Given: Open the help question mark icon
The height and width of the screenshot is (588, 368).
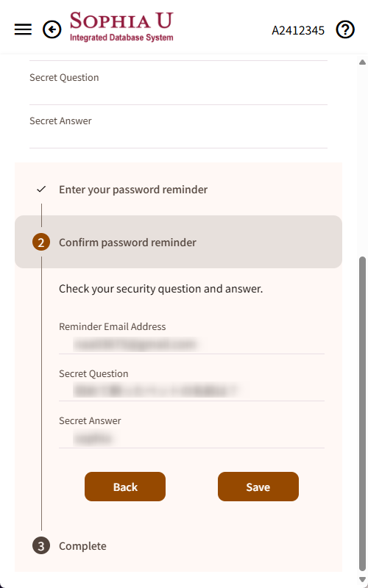Looking at the screenshot, I should (345, 29).
